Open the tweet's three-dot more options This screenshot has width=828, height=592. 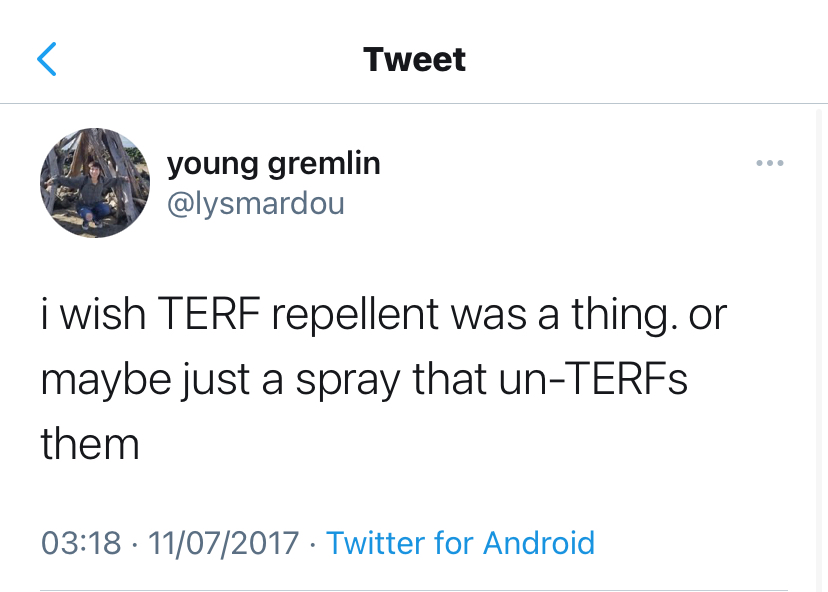point(770,163)
